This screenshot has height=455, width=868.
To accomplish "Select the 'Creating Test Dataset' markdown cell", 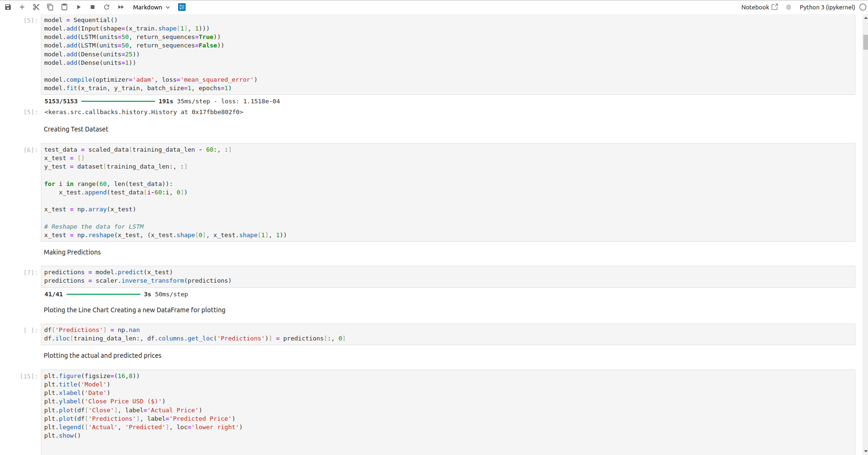I will (x=76, y=129).
